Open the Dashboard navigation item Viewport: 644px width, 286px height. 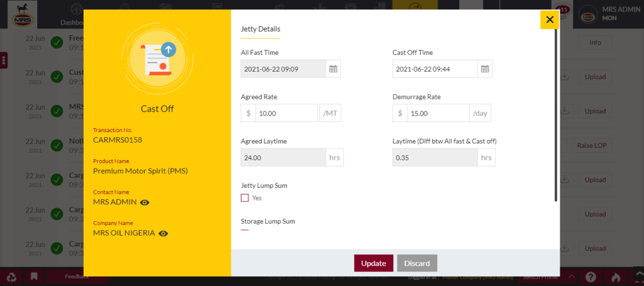coord(73,14)
